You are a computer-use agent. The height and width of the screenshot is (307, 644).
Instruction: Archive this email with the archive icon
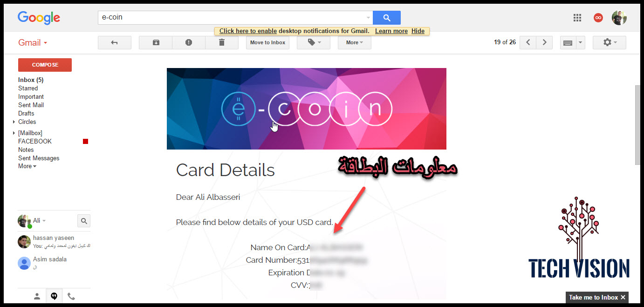click(156, 42)
